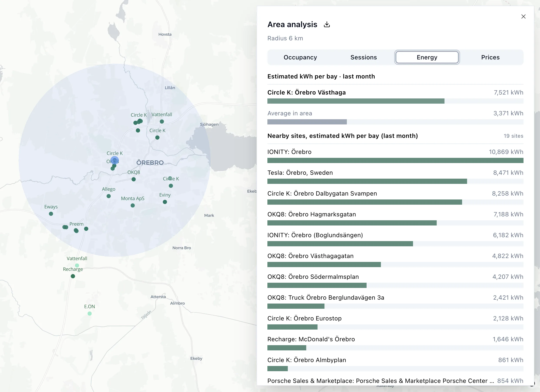Viewport: 540px width, 392px height.
Task: Click the Hovsta place label on the map
Action: point(165,34)
